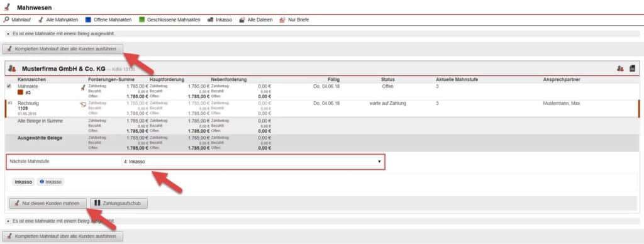Click the Status column header

387,79
